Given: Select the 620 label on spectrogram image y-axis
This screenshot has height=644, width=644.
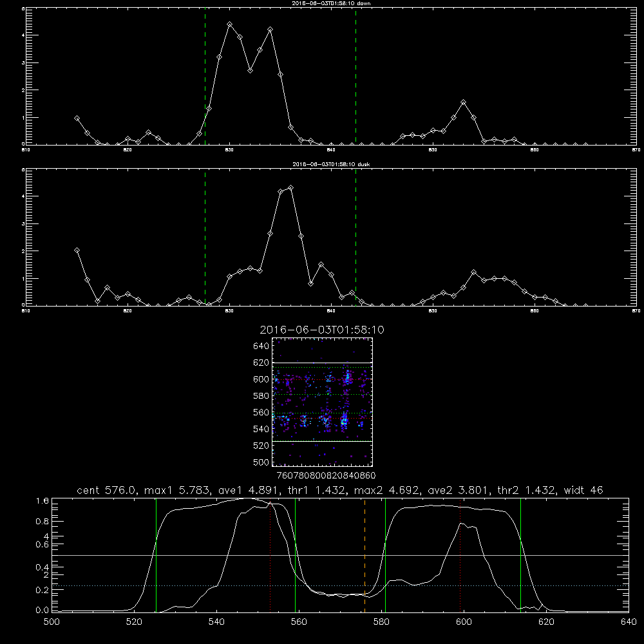Looking at the screenshot, I should point(261,363).
